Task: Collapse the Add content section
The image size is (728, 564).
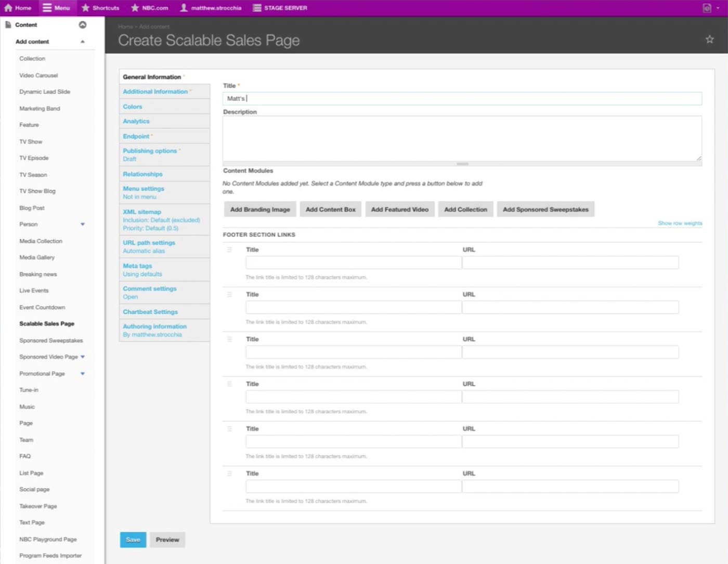Action: tap(83, 42)
